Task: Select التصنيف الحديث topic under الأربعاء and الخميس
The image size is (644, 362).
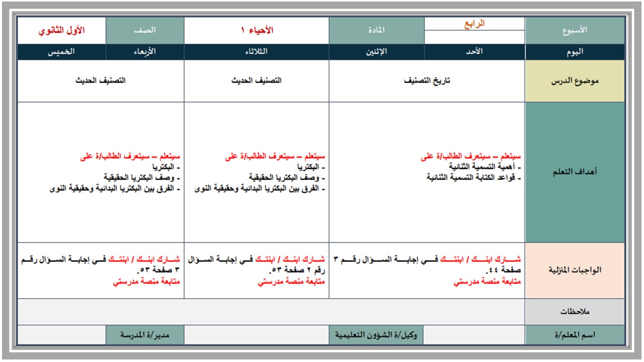Action: [x=101, y=81]
